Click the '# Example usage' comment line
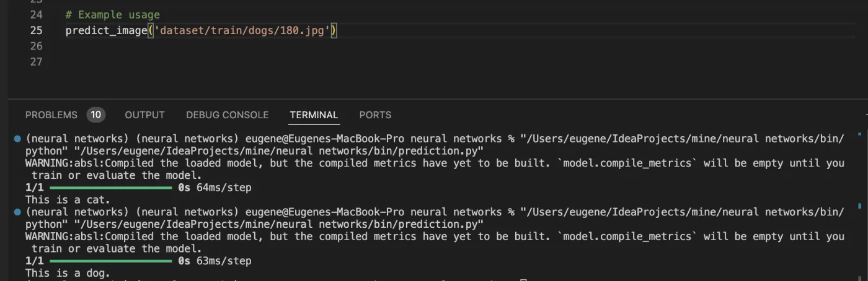This screenshot has height=281, width=868. [x=112, y=14]
